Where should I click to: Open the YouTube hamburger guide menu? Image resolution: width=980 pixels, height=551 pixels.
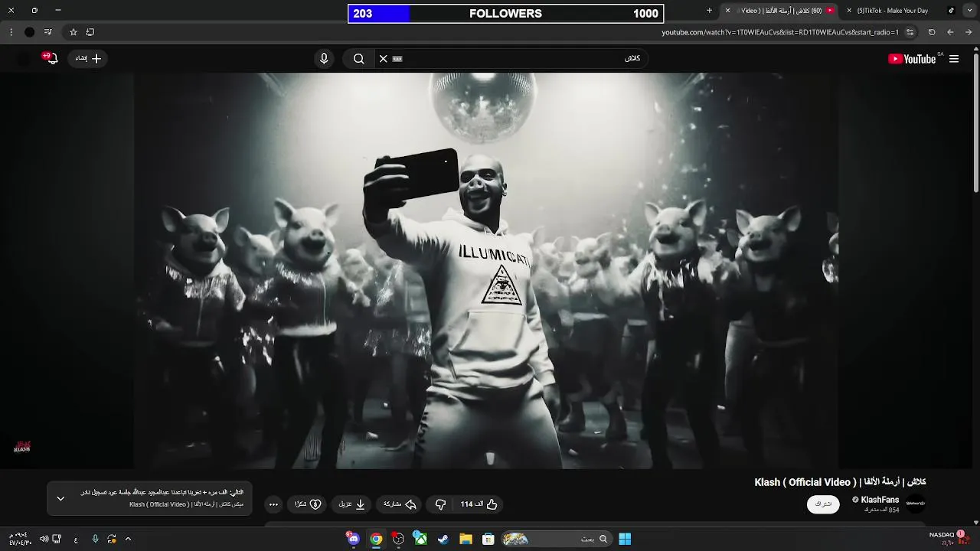[954, 59]
